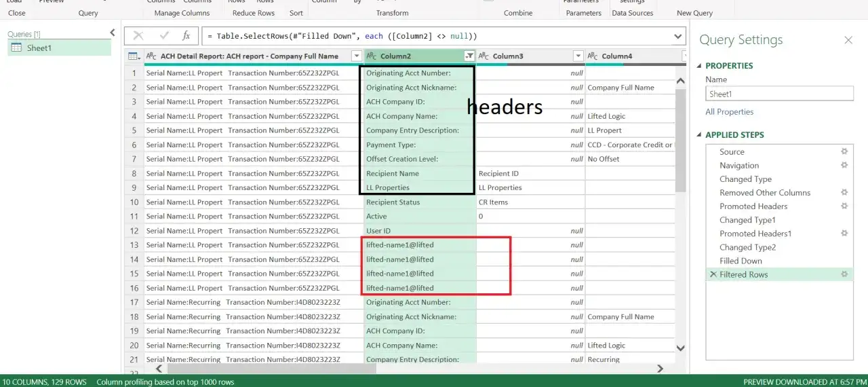Change data type icon of Column2
868x387 pixels.
[x=372, y=56]
